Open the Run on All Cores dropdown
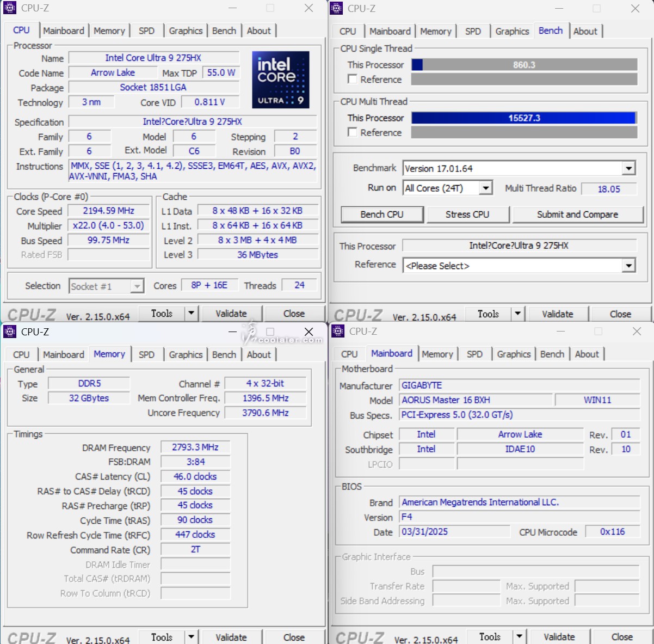 click(486, 188)
